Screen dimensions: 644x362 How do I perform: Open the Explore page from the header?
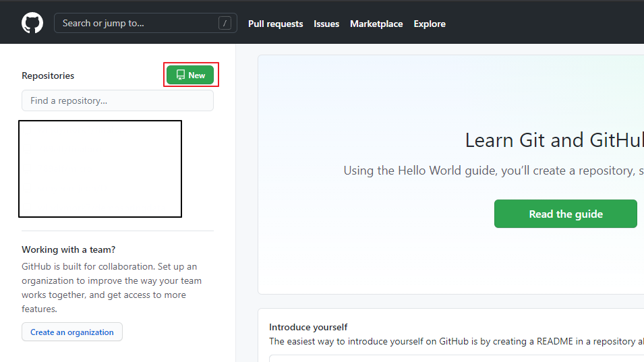pyautogui.click(x=430, y=24)
